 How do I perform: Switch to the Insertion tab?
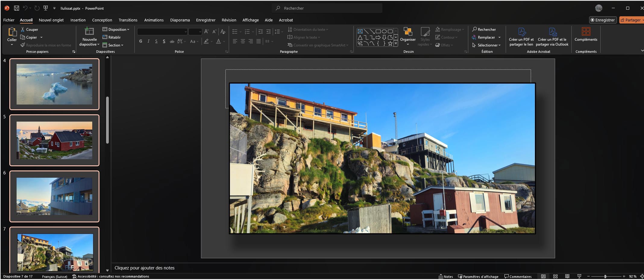78,20
